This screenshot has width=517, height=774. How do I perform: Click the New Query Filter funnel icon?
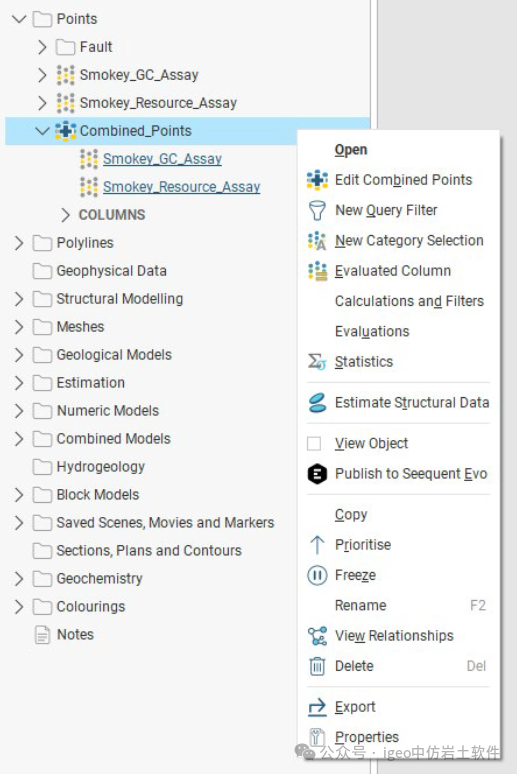317,210
